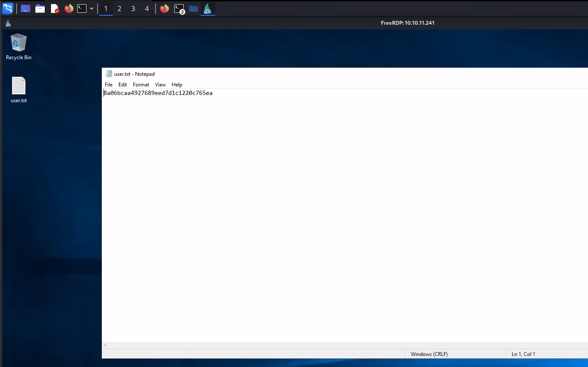Open the Notepad File menu

[x=109, y=85]
